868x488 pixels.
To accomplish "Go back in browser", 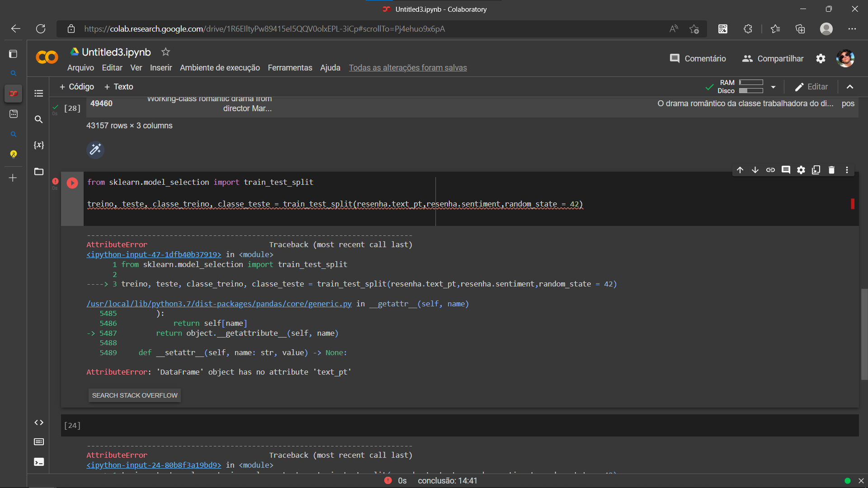I will pos(16,29).
